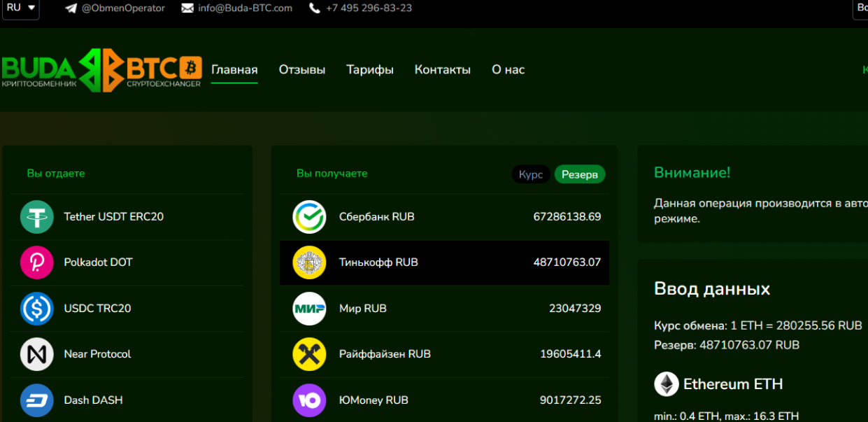Choose the MIR payment system icon
868x422 pixels.
pos(309,309)
